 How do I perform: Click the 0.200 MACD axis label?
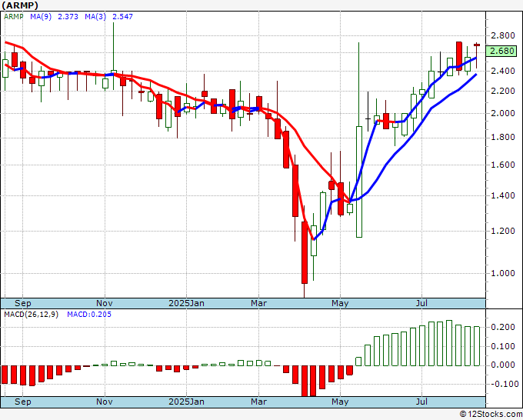click(x=503, y=327)
